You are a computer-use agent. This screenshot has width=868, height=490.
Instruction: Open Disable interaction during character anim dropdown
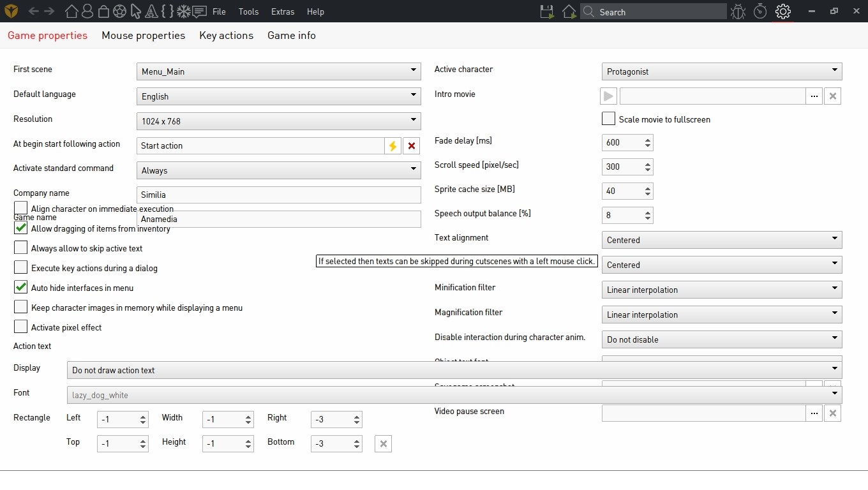(722, 339)
